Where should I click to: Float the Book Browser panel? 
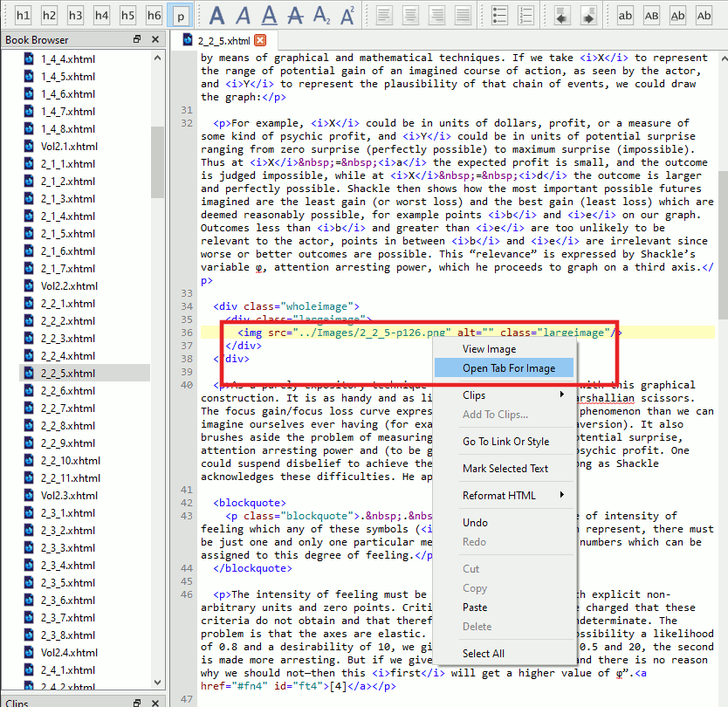tap(137, 39)
